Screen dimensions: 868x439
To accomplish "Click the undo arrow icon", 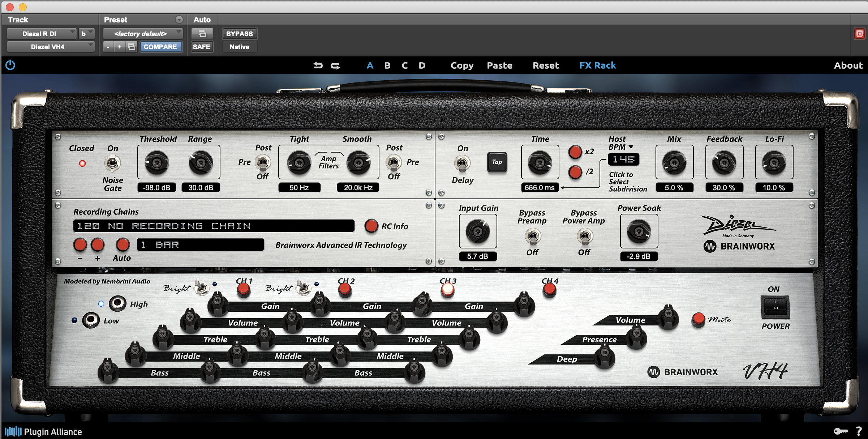I will pyautogui.click(x=318, y=65).
